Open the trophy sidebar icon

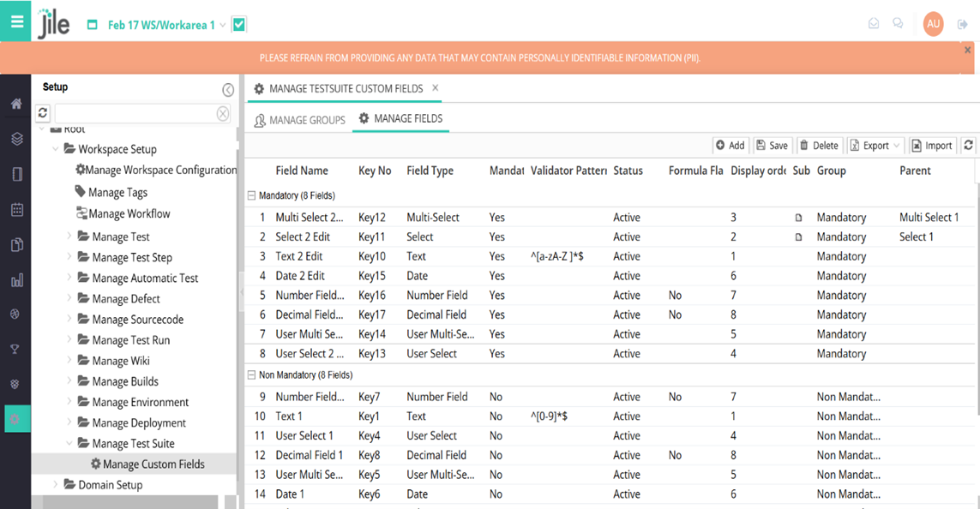pyautogui.click(x=15, y=349)
